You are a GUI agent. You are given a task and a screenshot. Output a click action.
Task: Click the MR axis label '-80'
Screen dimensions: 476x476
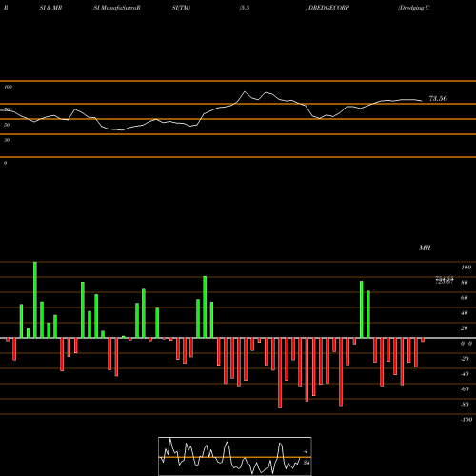point(465,405)
